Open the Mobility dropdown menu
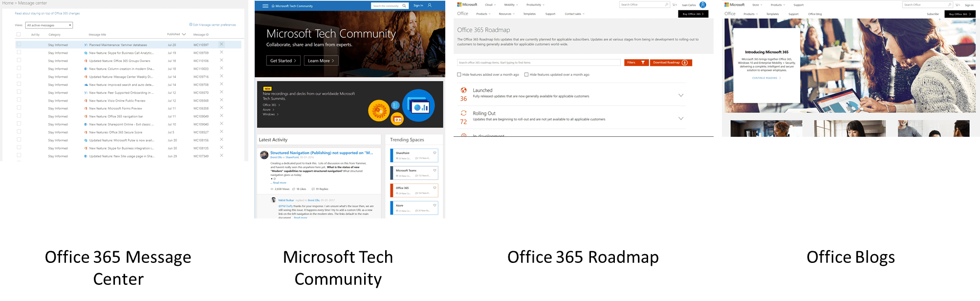980x301 pixels. (511, 5)
